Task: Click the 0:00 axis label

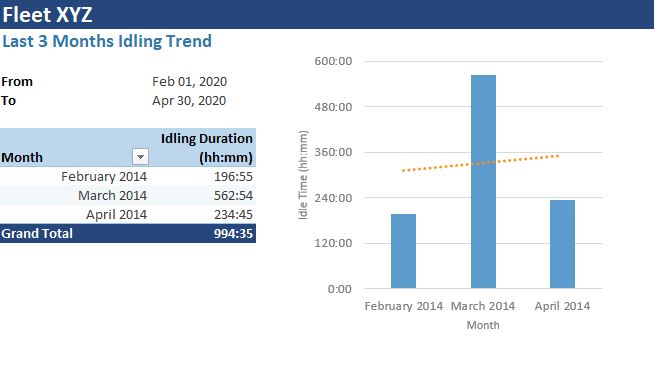Action: 340,289
